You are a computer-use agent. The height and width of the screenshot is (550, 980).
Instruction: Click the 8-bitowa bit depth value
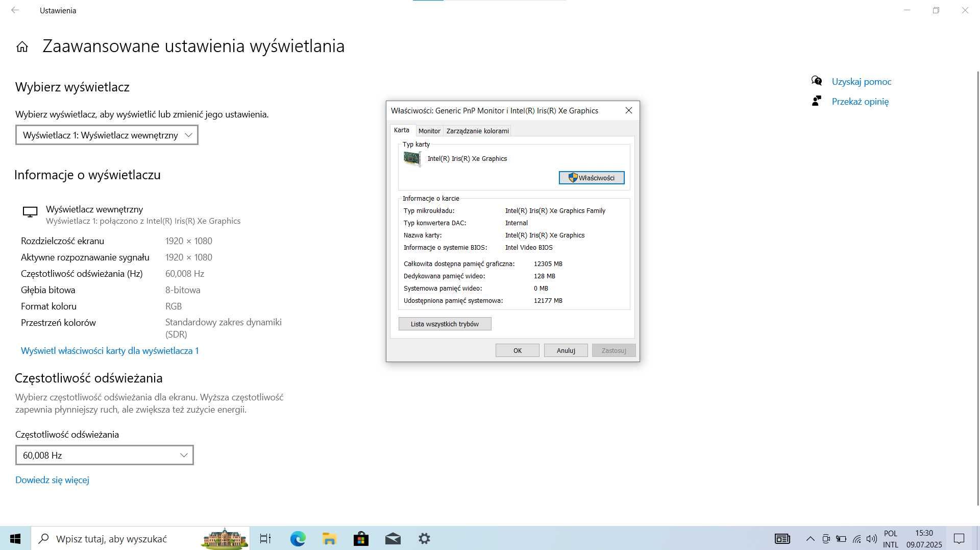click(x=183, y=290)
